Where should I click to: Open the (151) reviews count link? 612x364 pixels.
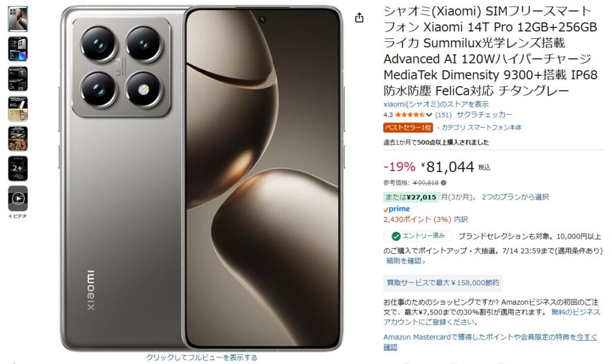pyautogui.click(x=443, y=115)
